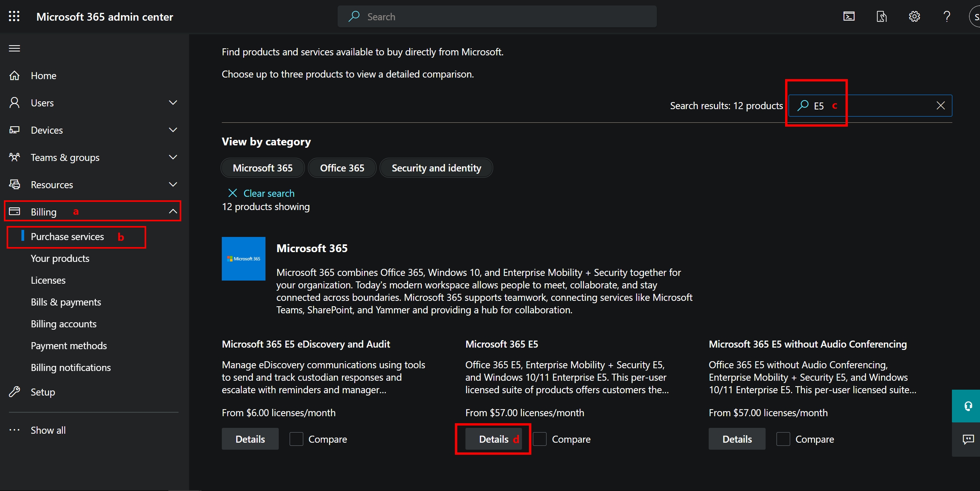
Task: Clear the E5 search box text
Action: click(940, 106)
